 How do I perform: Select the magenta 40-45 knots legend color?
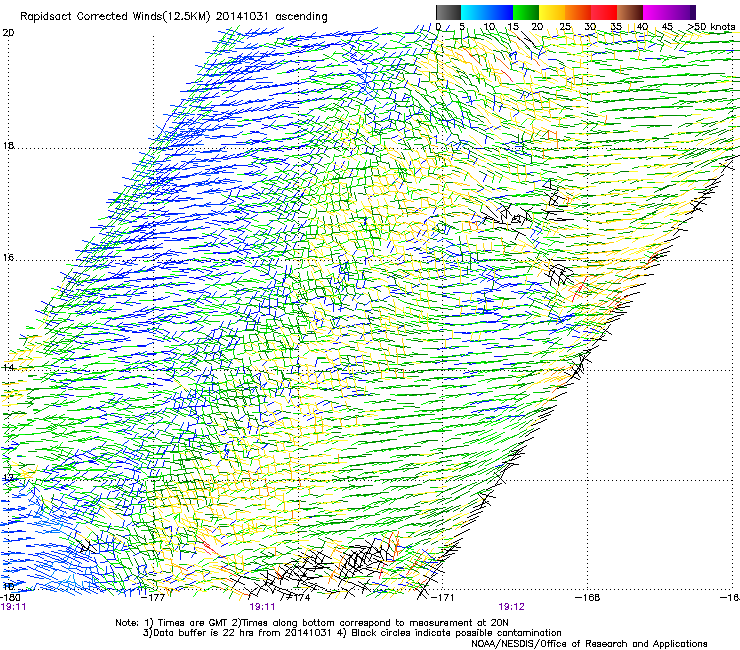pos(656,13)
